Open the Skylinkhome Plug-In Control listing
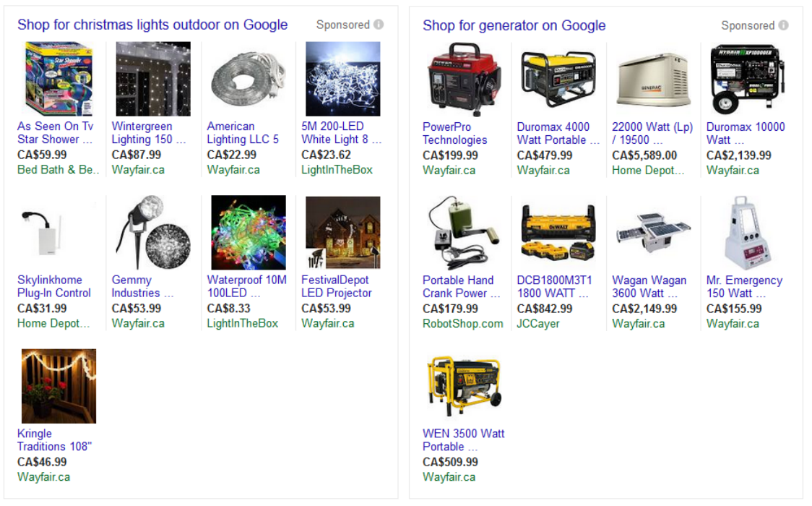 pyautogui.click(x=54, y=286)
